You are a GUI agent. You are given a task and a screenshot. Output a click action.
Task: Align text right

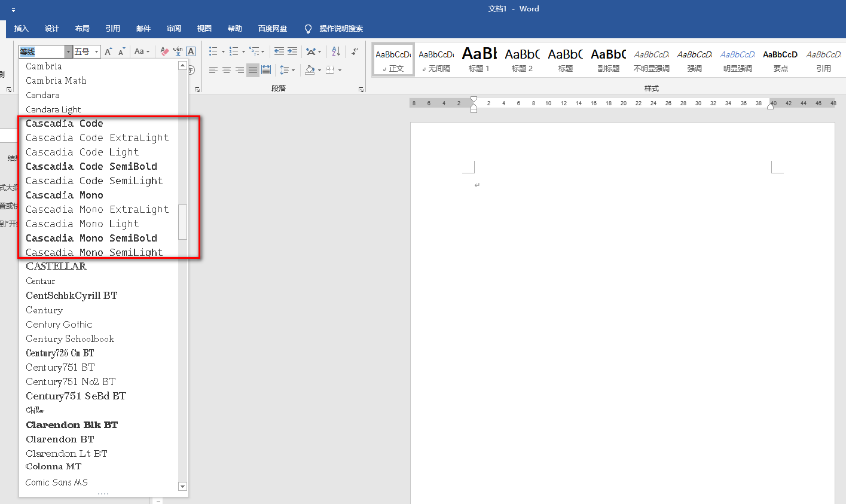click(240, 70)
